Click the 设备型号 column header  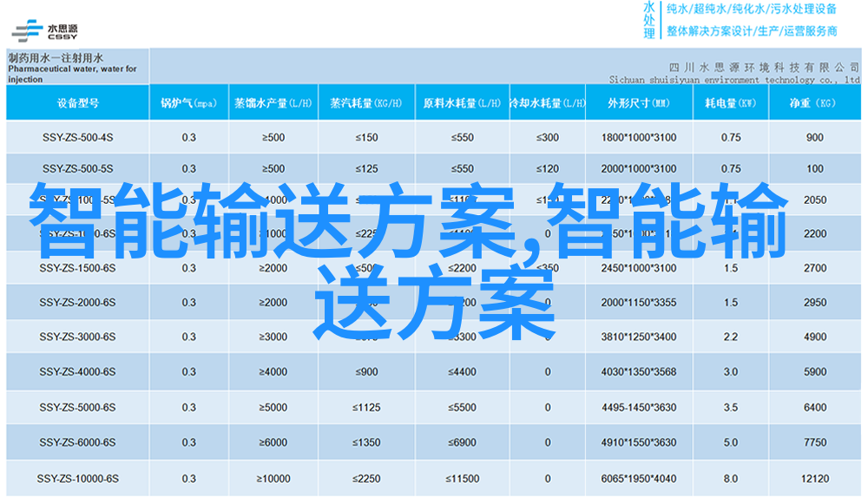click(77, 103)
